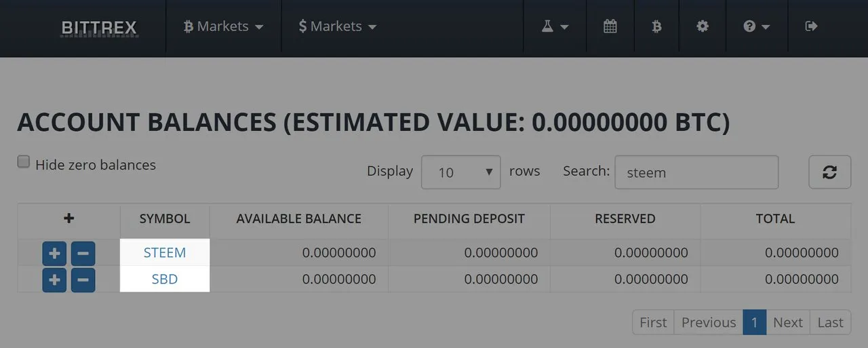Click SBD total value

point(802,279)
